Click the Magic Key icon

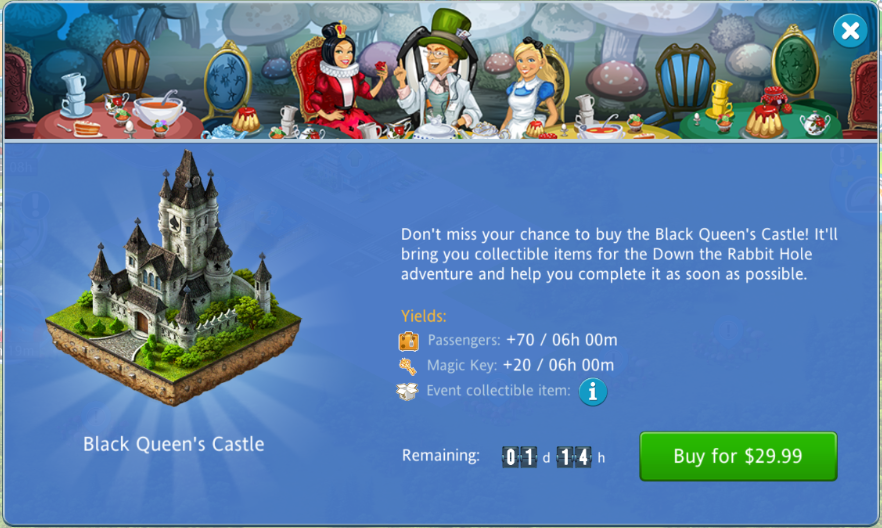point(408,366)
